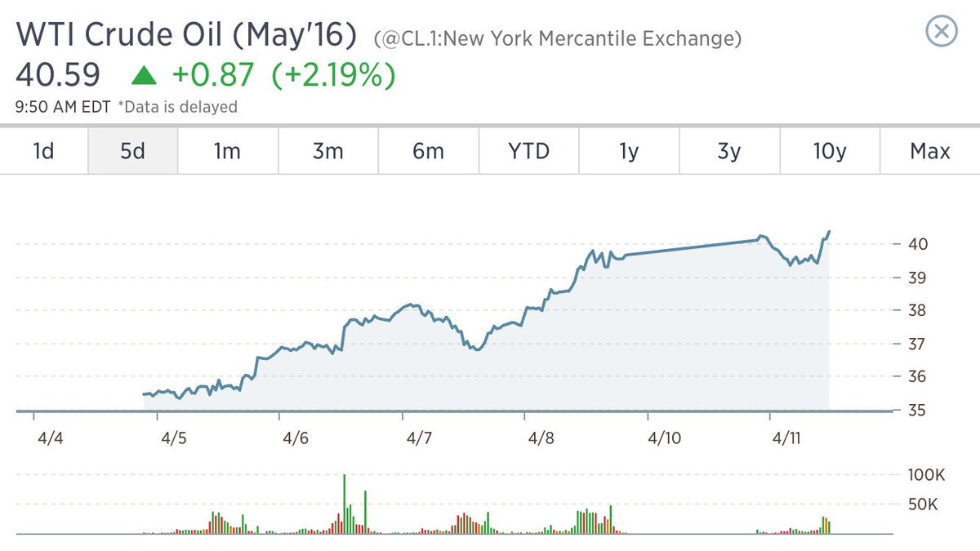
Task: Click the 4/7 date label on x-axis
Action: [x=419, y=438]
